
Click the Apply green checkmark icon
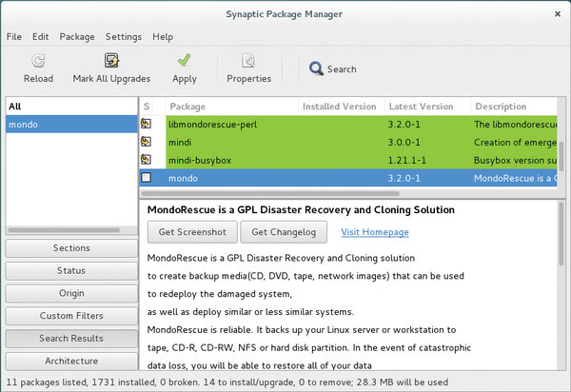[x=185, y=60]
